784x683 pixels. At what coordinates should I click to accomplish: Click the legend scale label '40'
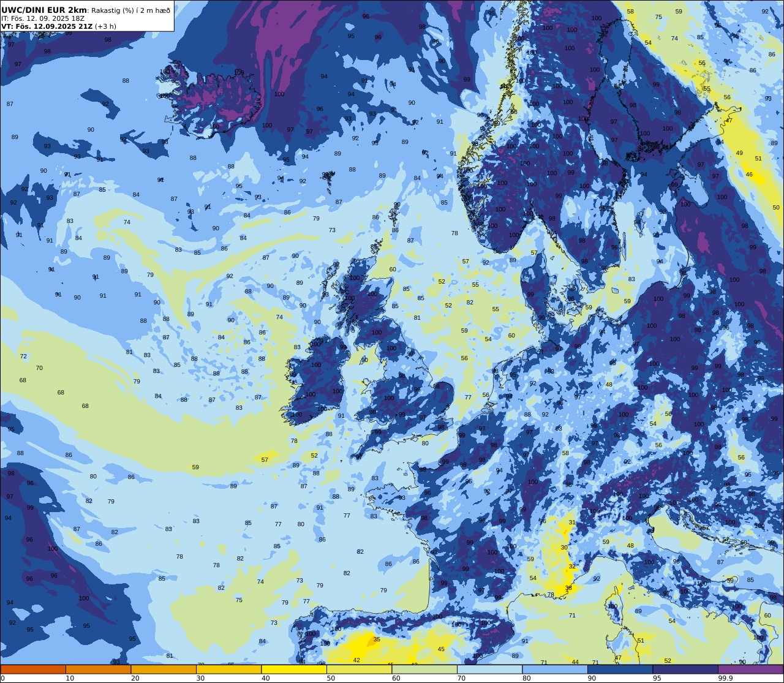click(x=265, y=678)
